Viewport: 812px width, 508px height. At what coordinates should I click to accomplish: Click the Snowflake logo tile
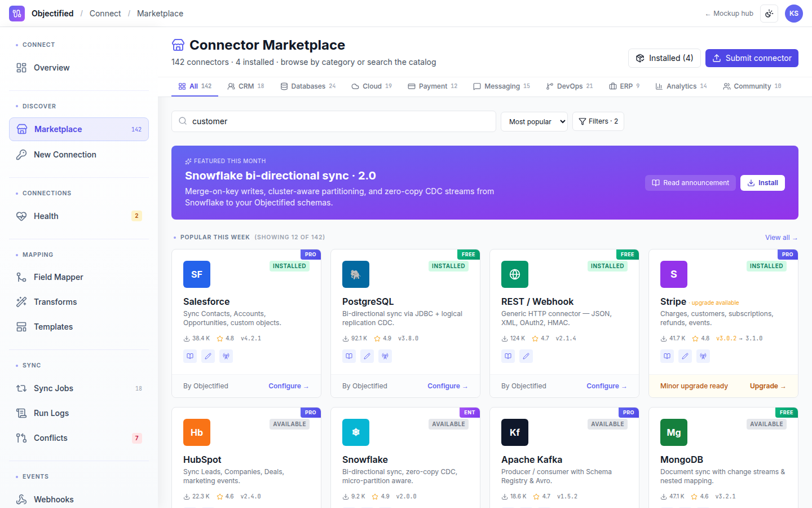[356, 432]
